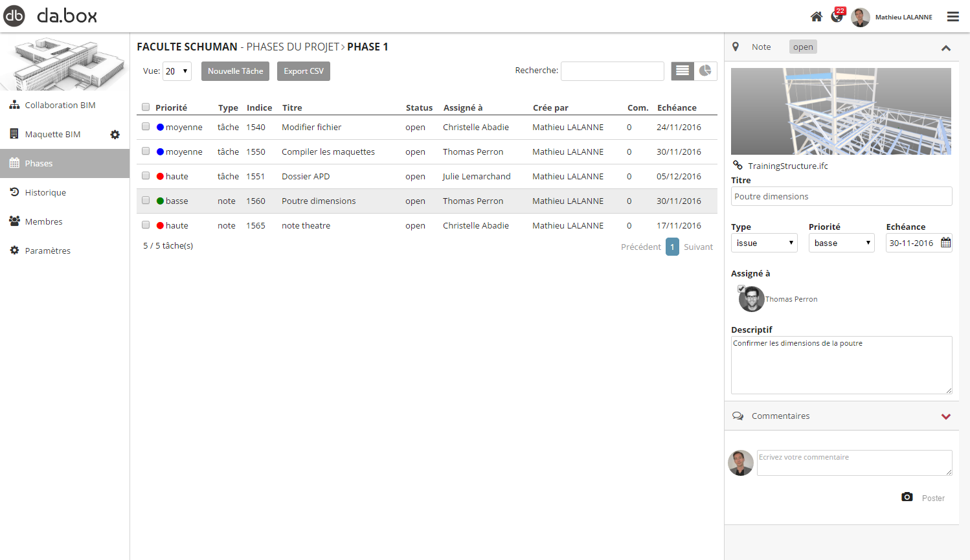Check the note theatre row checkbox
Screen dimensions: 970x560
click(x=146, y=225)
